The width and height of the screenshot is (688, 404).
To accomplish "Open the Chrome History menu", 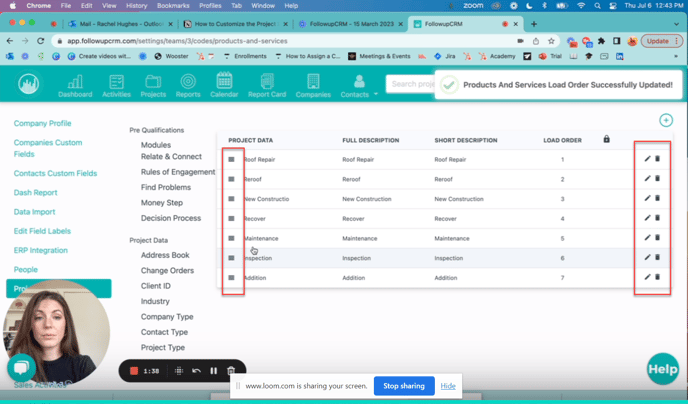I will tap(136, 6).
